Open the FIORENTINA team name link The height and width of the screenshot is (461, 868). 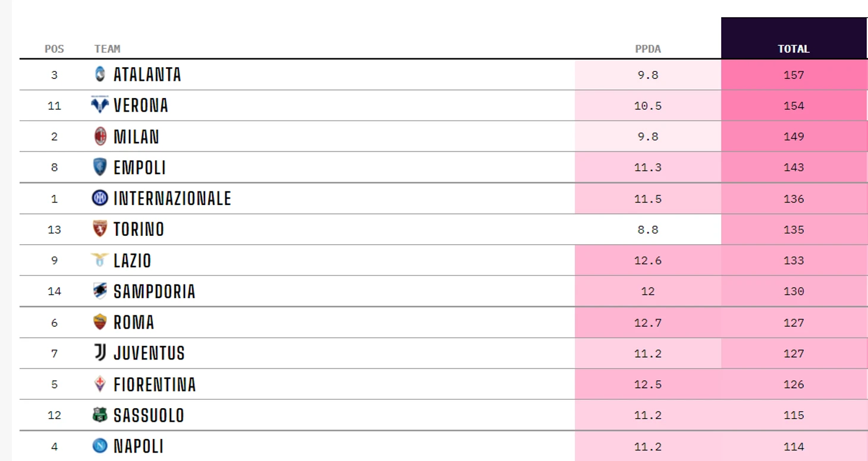tap(155, 384)
